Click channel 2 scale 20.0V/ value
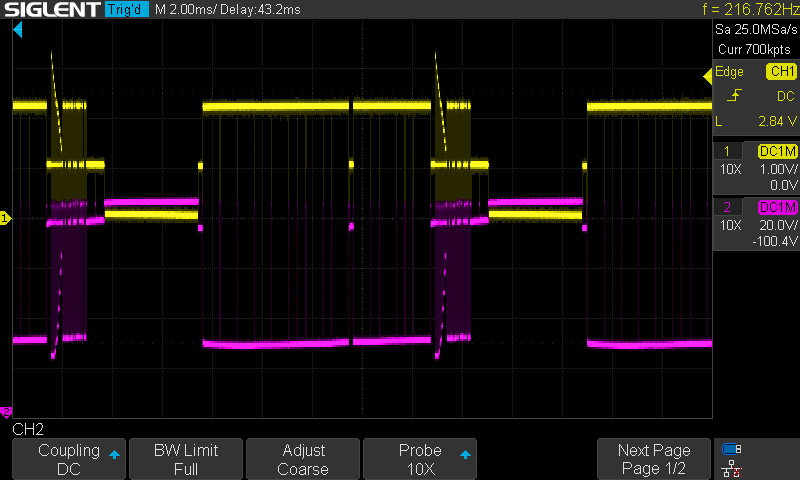This screenshot has width=800, height=480. pyautogui.click(x=778, y=225)
